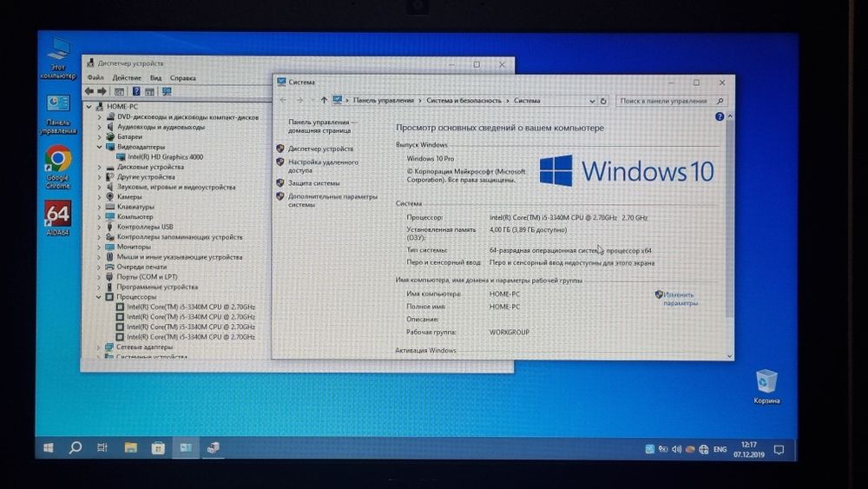Click the Поиск в панели управления field
Image resolution: width=868 pixels, height=489 pixels.
click(x=671, y=101)
